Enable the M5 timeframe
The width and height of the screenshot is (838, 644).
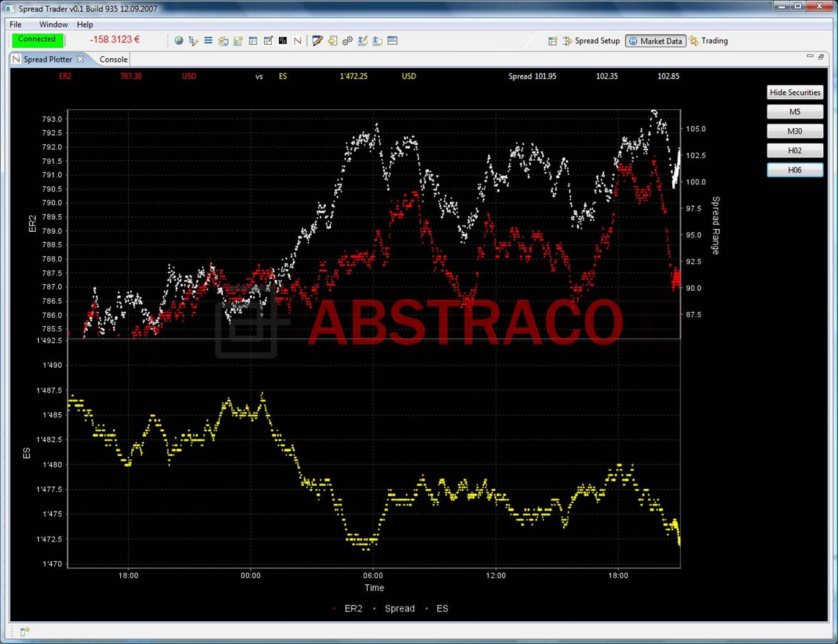(794, 112)
